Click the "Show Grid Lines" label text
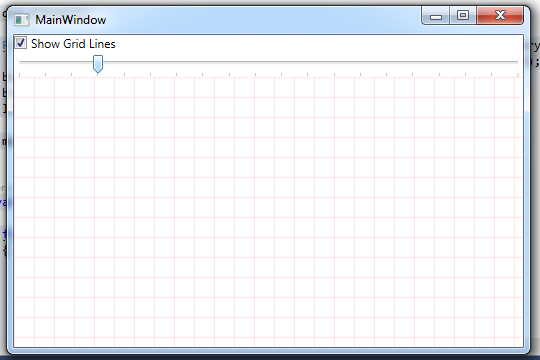The width and height of the screenshot is (540, 360). point(73,44)
